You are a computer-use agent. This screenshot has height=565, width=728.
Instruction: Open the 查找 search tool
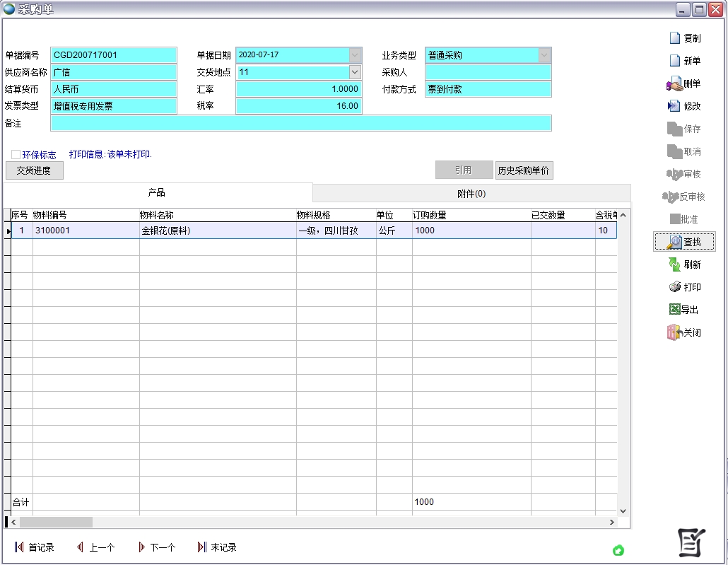[x=684, y=242]
